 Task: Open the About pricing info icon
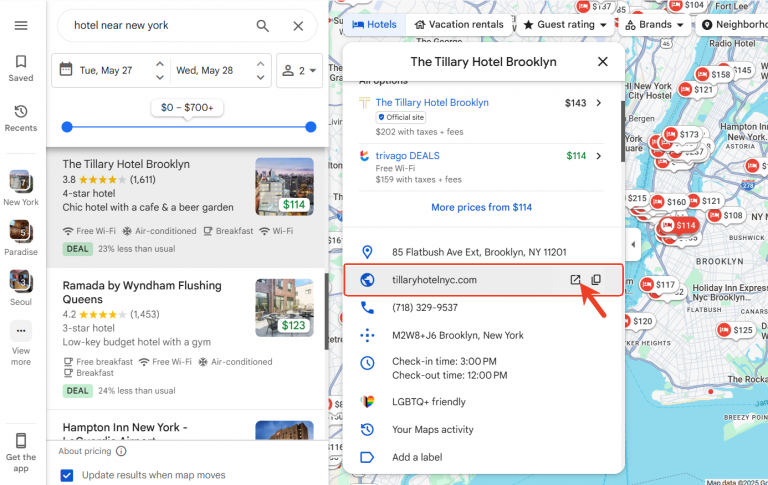coord(121,451)
